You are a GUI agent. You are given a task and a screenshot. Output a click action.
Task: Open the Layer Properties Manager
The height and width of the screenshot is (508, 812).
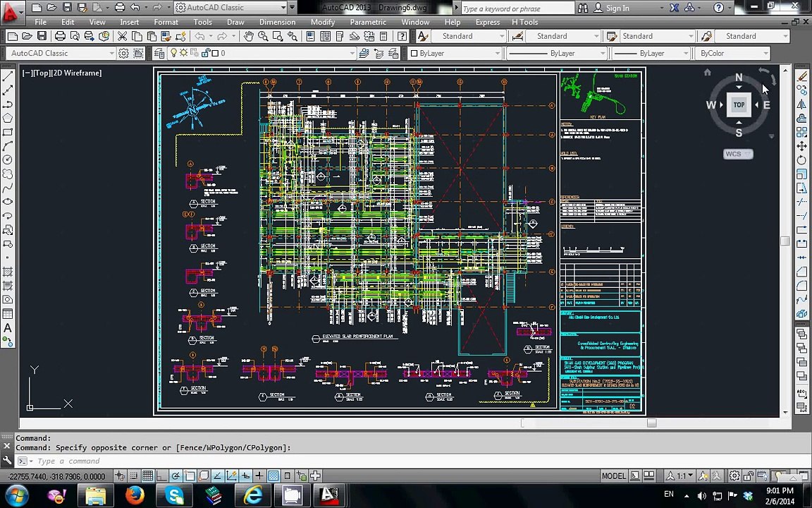coord(159,54)
